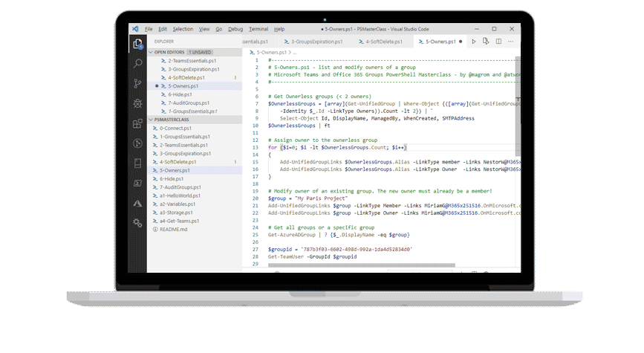Open the Source Control view
The image size is (644, 353).
coord(137,83)
